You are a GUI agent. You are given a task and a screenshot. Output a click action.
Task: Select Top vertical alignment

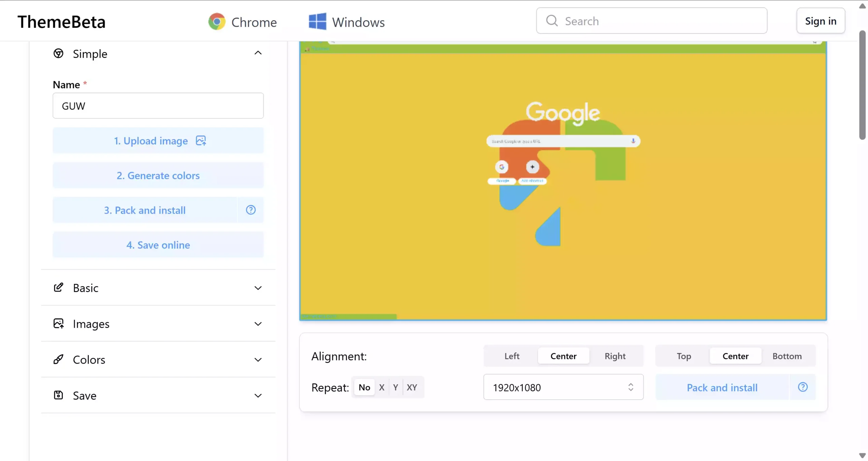(684, 356)
